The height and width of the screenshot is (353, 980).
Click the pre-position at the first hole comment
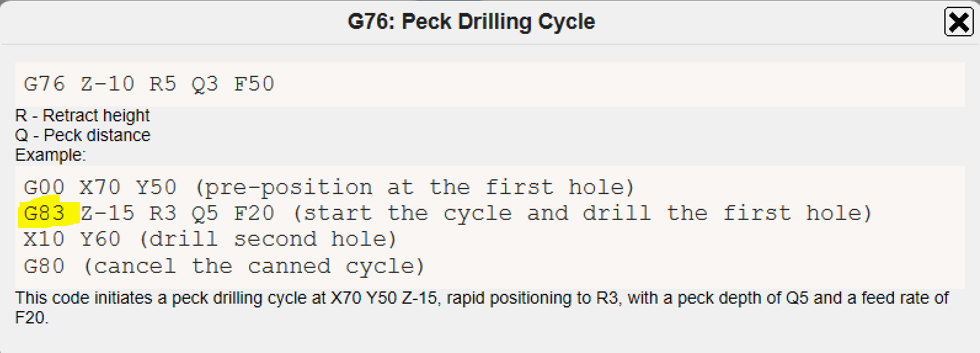(x=414, y=187)
